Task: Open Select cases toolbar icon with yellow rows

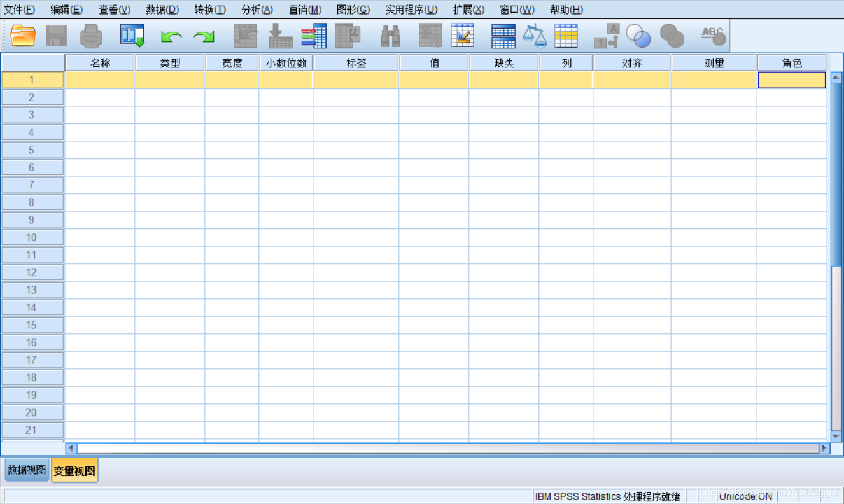Action: [566, 36]
